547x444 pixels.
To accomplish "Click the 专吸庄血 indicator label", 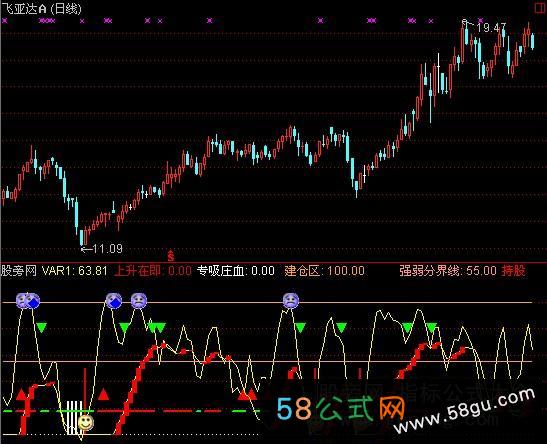I will point(222,271).
